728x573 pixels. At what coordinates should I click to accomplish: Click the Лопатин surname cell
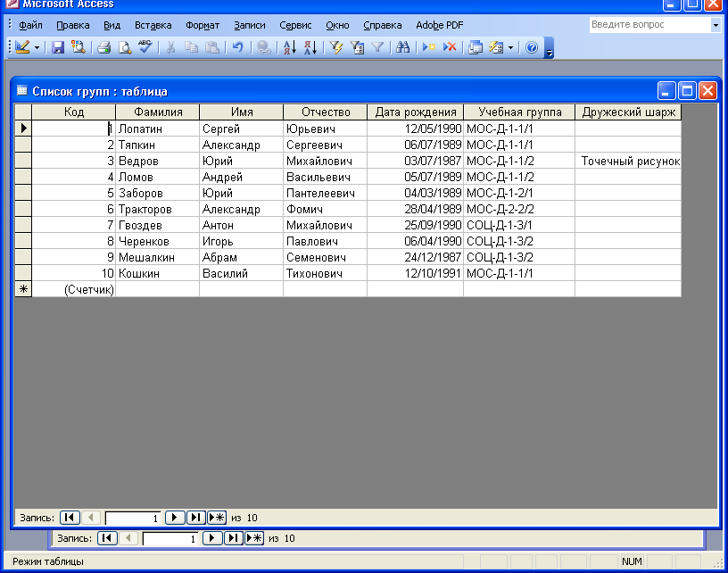158,129
